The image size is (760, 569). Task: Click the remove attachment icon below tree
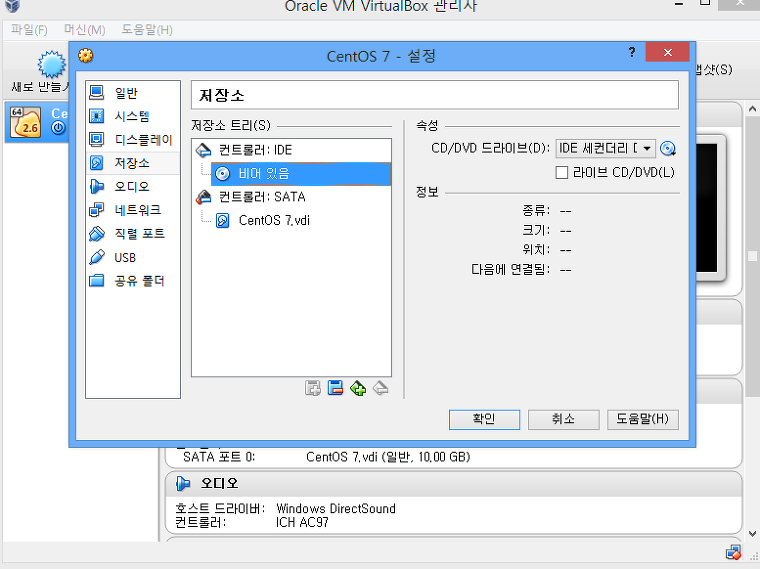tap(335, 388)
